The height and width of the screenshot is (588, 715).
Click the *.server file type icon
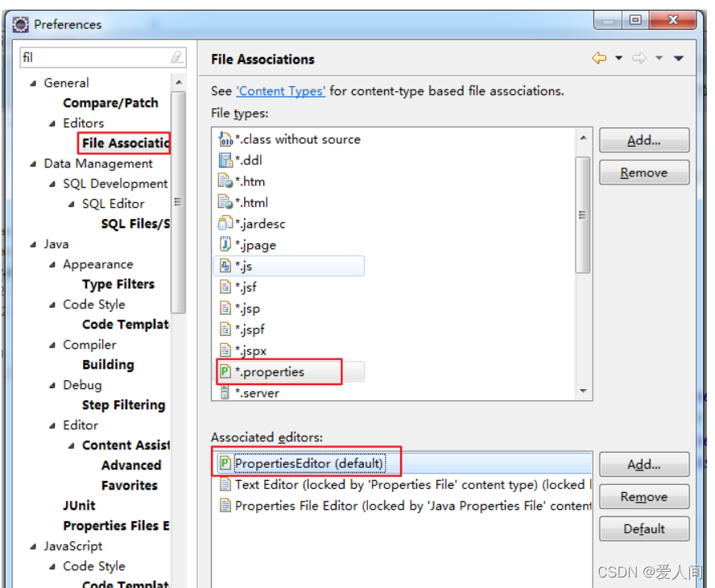coord(225,393)
